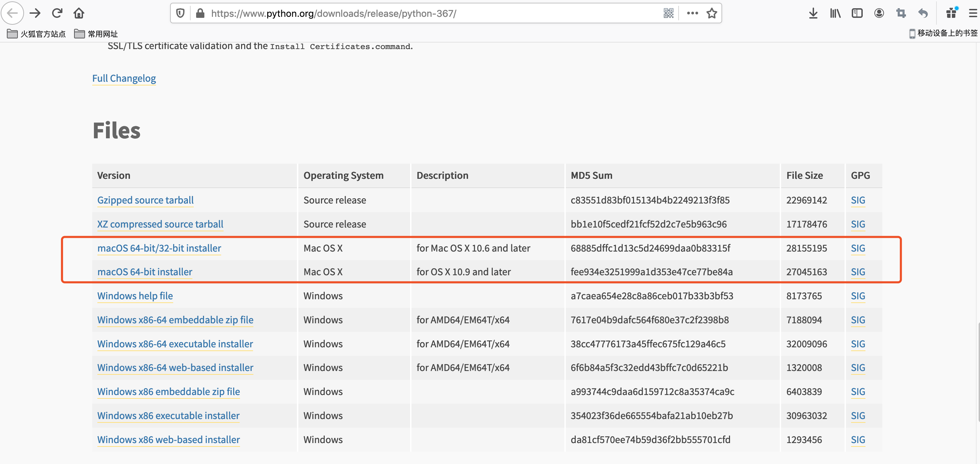Open tracking protection shield info
Screen dimensions: 980x464
click(x=180, y=13)
